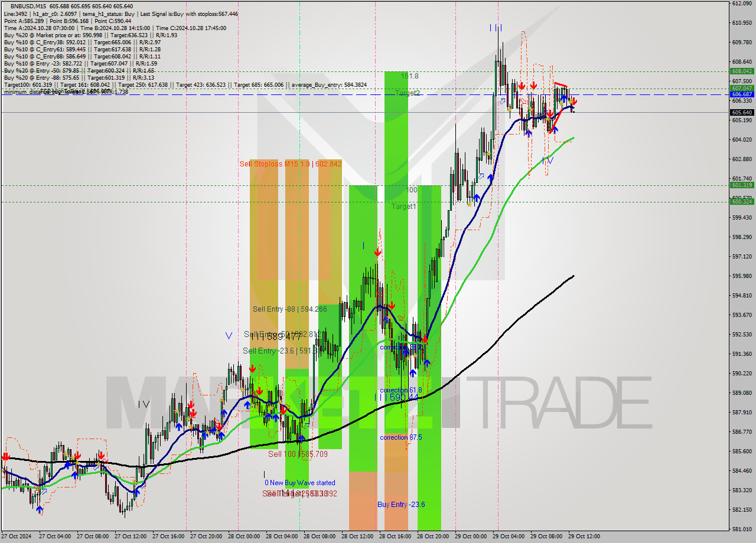
Task: Click the '27 Oct 12:00' time label
Action: point(130,537)
